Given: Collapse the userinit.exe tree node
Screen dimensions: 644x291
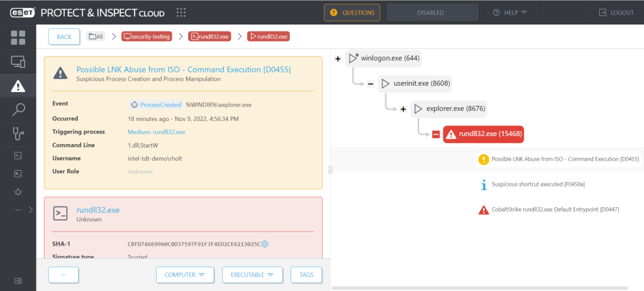Looking at the screenshot, I should pos(370,84).
